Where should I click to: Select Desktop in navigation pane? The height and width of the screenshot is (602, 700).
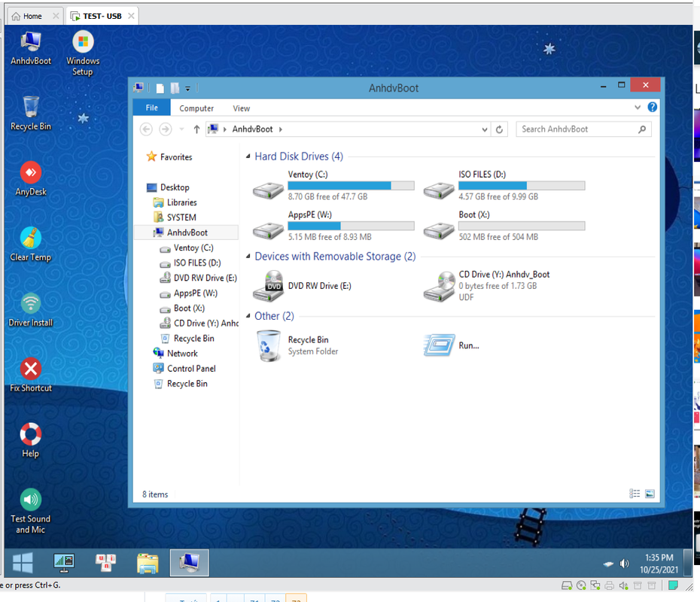tap(168, 187)
